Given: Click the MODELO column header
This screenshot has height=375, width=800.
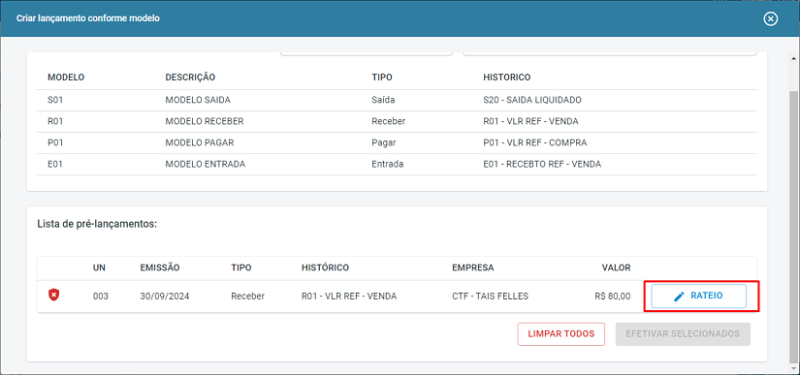Looking at the screenshot, I should click(66, 78).
